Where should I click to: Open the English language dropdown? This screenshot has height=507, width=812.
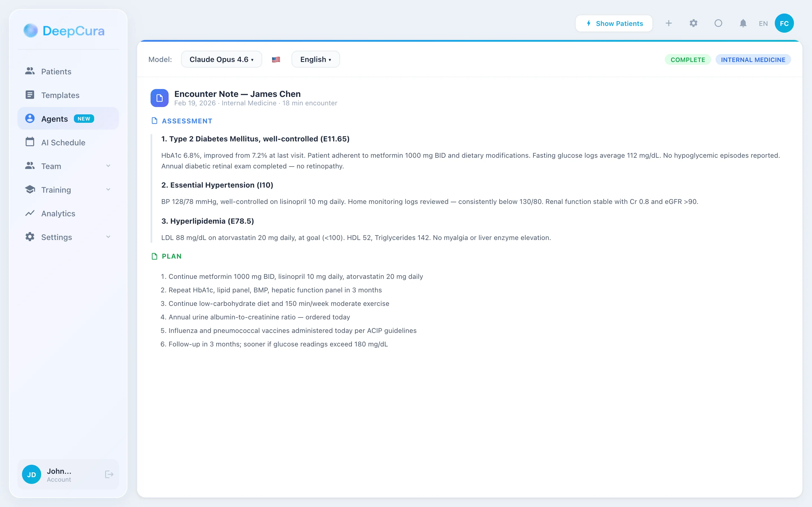click(315, 59)
